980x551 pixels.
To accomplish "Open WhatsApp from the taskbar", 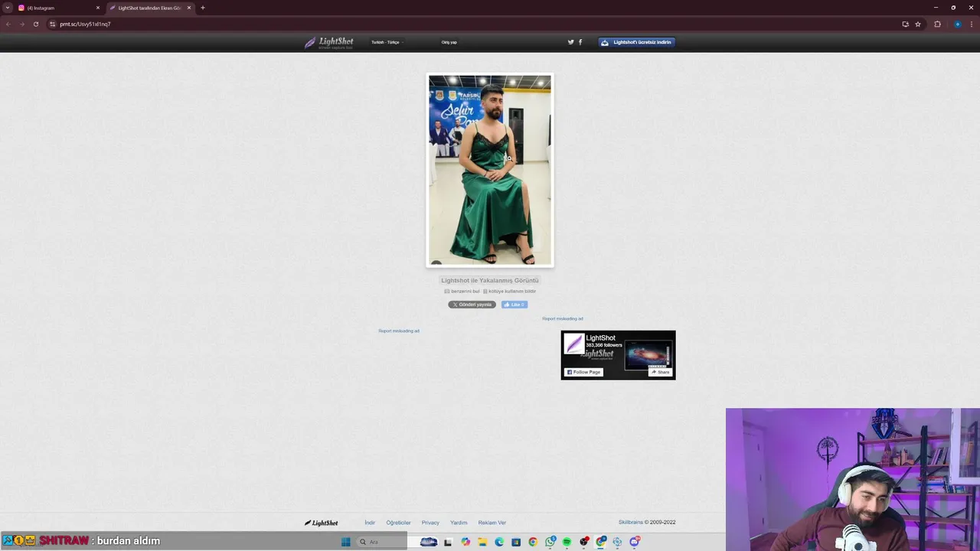I will tap(550, 542).
